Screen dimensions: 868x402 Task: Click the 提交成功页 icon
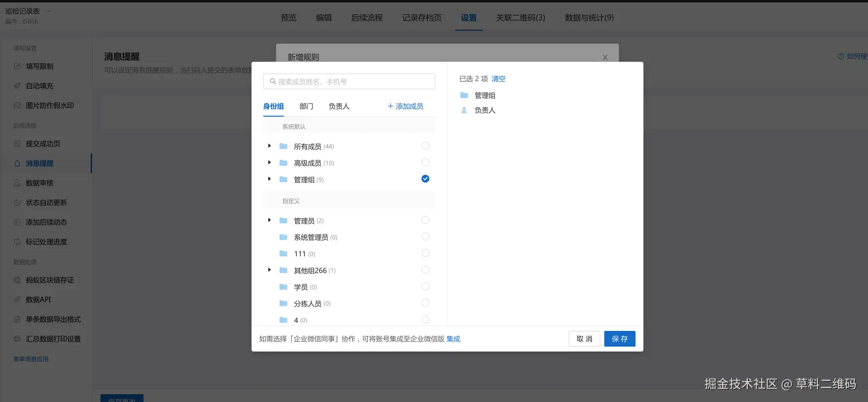click(17, 144)
